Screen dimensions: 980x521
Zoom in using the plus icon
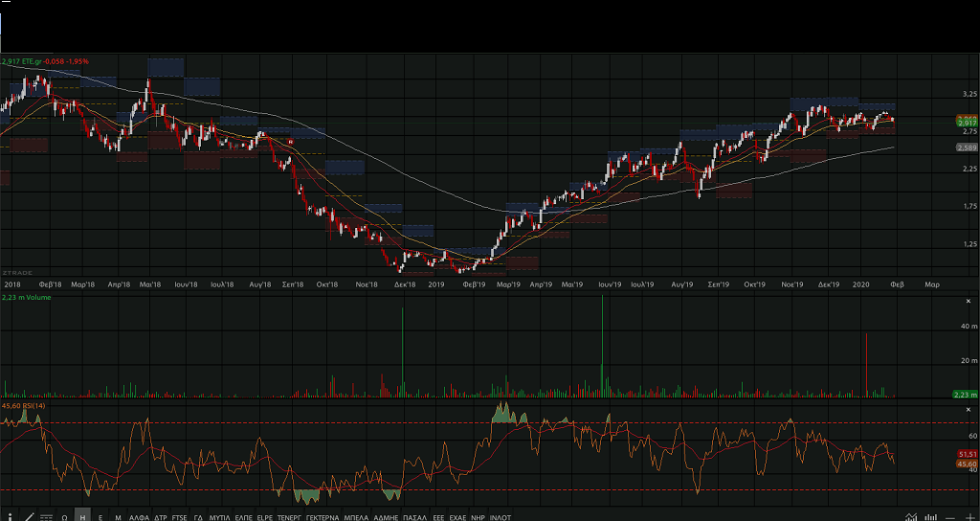pyautogui.click(x=969, y=516)
